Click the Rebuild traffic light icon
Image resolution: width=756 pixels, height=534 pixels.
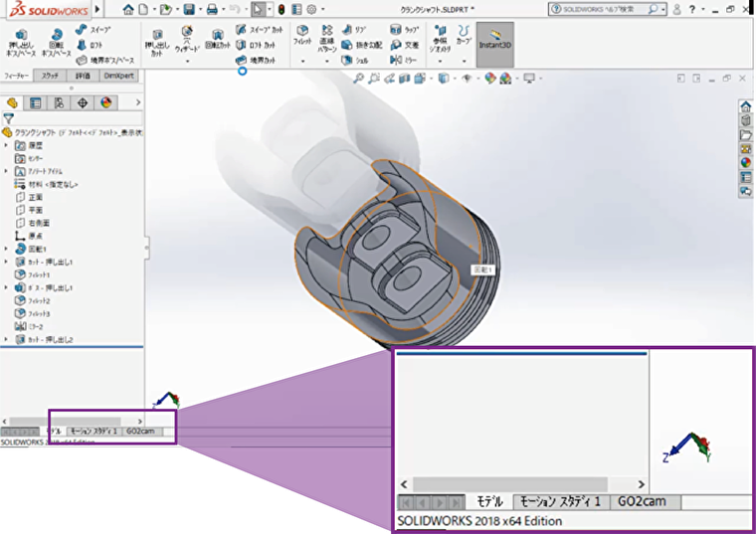pos(282,9)
